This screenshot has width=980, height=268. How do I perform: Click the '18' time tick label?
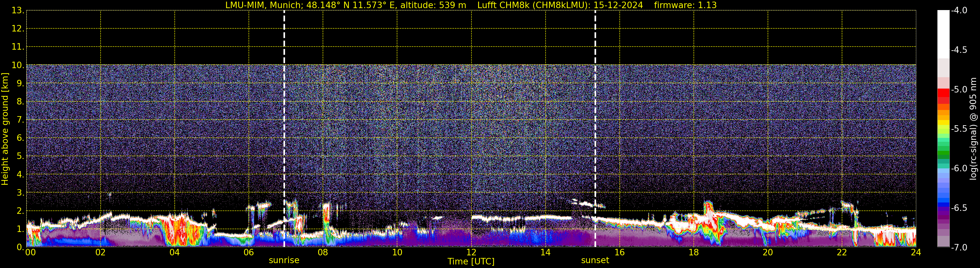694,252
